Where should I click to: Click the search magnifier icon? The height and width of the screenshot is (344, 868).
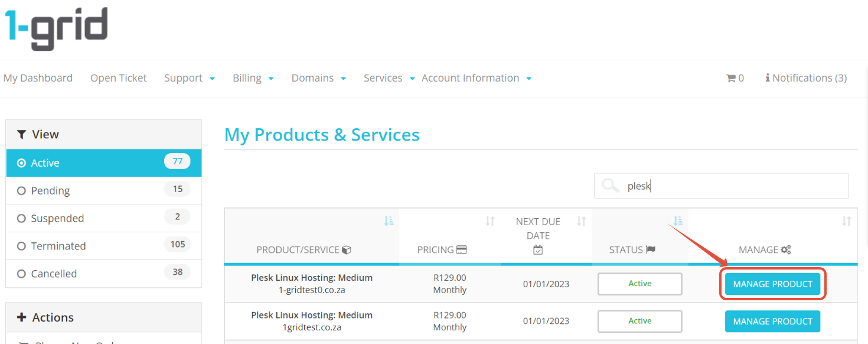coord(611,186)
